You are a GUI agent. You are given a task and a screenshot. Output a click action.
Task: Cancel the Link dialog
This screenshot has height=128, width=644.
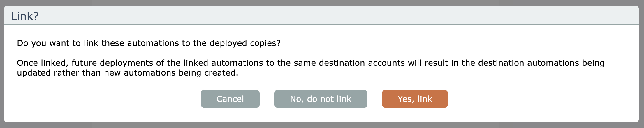click(x=230, y=99)
